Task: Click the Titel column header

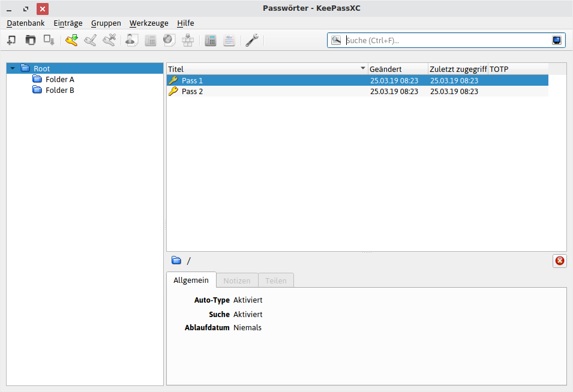Action: (267, 69)
